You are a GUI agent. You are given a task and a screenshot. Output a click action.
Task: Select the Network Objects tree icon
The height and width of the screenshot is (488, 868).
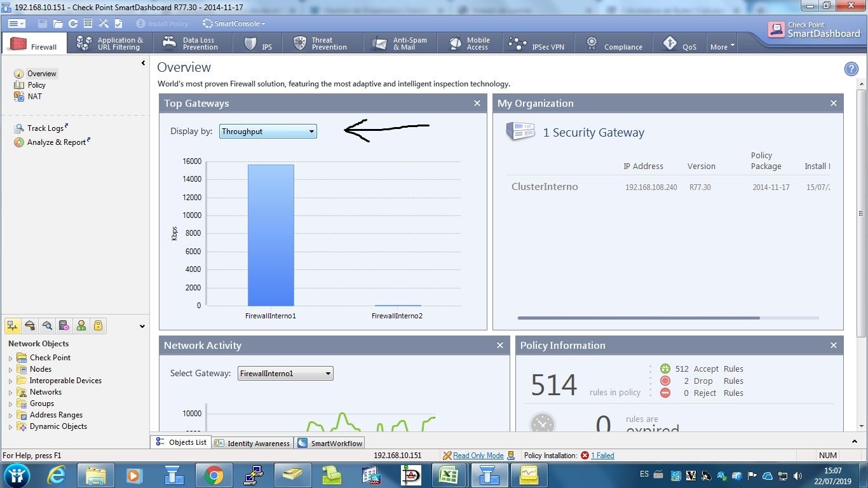[x=12, y=326]
